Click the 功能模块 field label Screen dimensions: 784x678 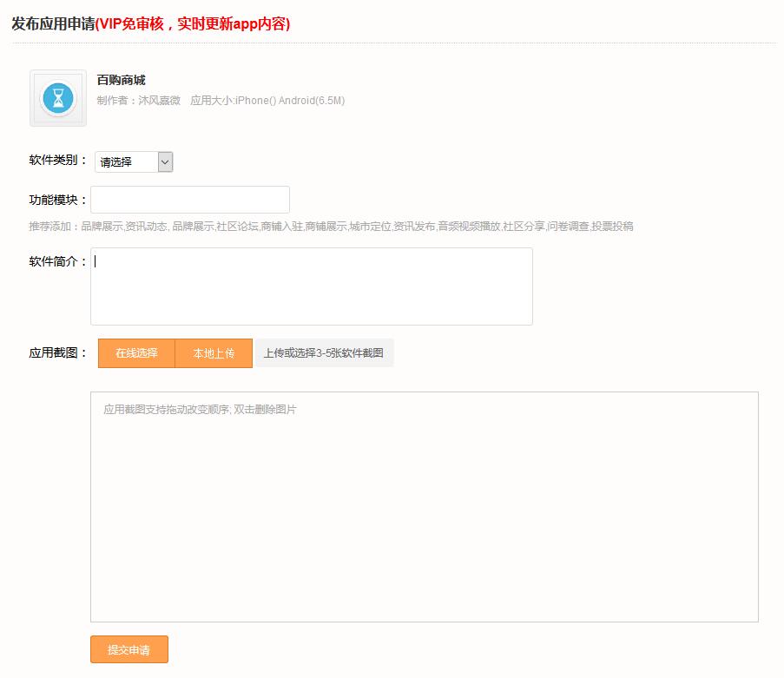click(58, 201)
